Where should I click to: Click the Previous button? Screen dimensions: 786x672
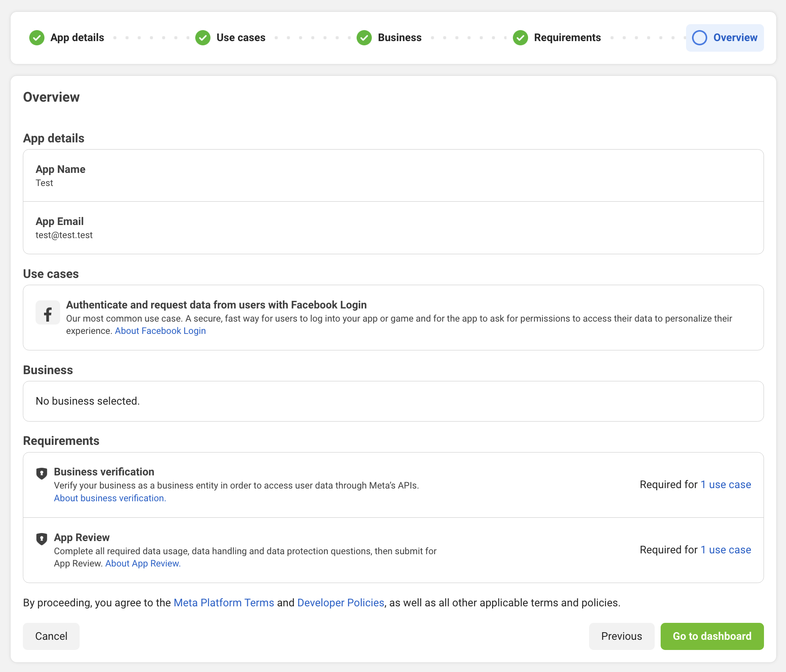pos(622,636)
